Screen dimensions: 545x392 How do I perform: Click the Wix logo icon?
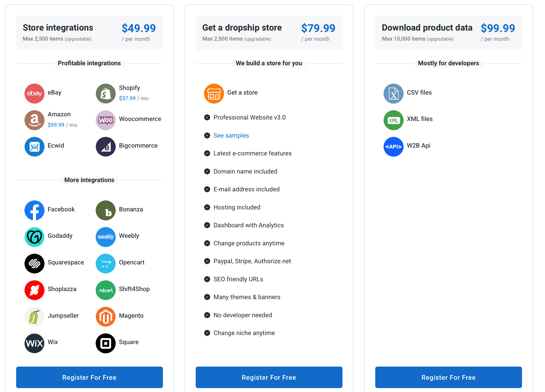[34, 343]
